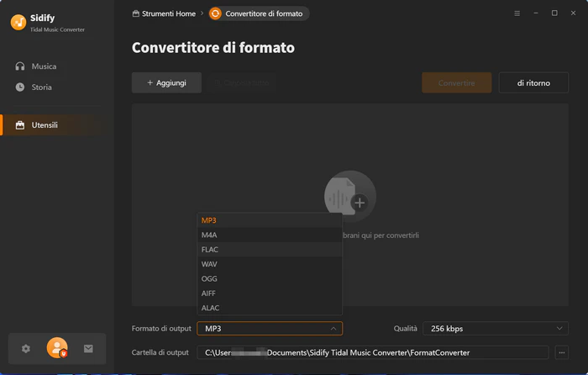Open the mail envelope icon
The height and width of the screenshot is (375, 588).
pos(88,349)
